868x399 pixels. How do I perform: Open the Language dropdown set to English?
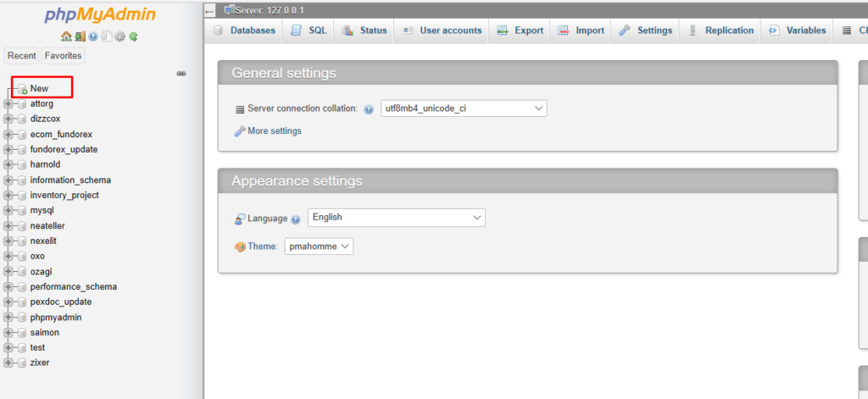pyautogui.click(x=397, y=218)
